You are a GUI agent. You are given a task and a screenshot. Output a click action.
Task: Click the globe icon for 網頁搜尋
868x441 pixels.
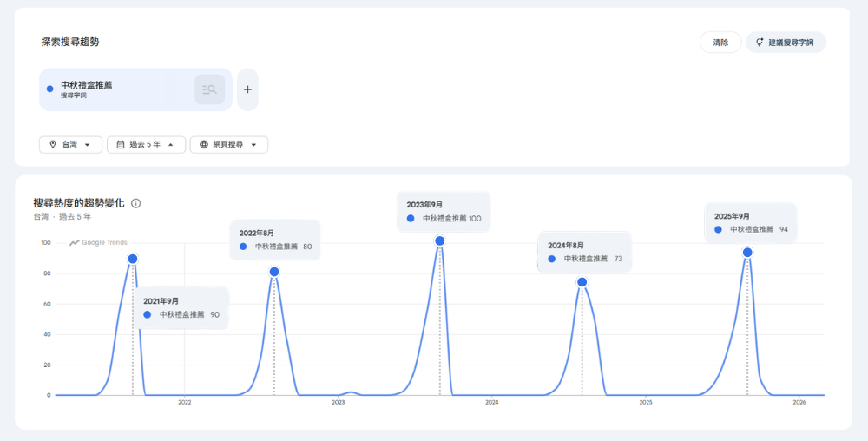(204, 144)
